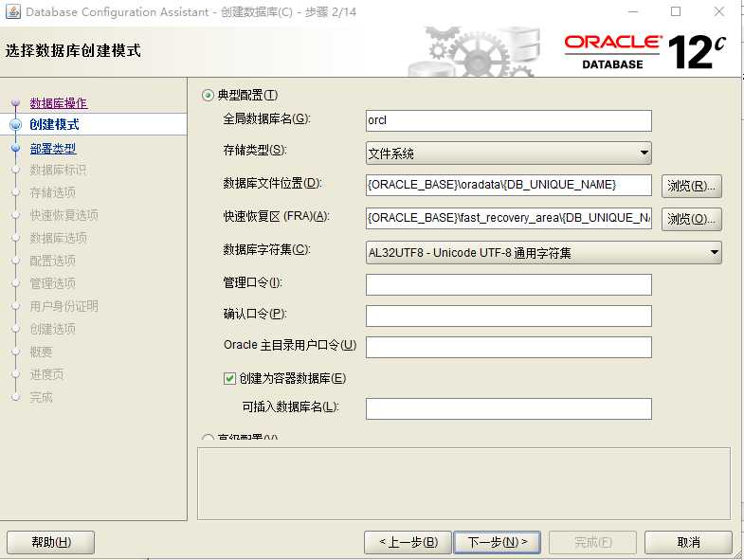This screenshot has width=744, height=560.
Task: Click the 进度页 step label
Action: (46, 374)
